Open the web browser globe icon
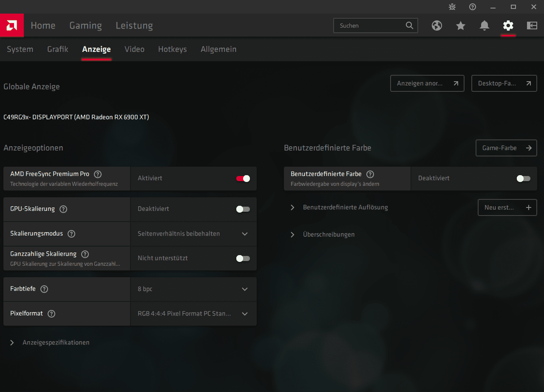 (437, 26)
